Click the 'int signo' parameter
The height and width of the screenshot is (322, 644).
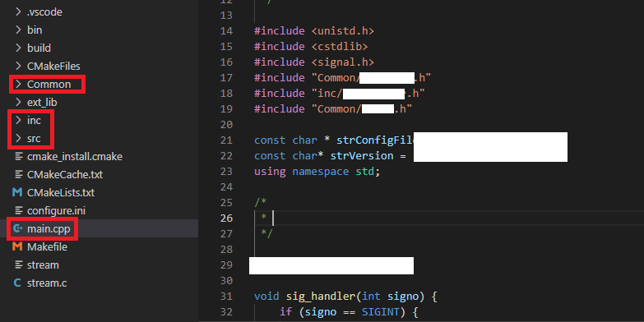pos(390,297)
